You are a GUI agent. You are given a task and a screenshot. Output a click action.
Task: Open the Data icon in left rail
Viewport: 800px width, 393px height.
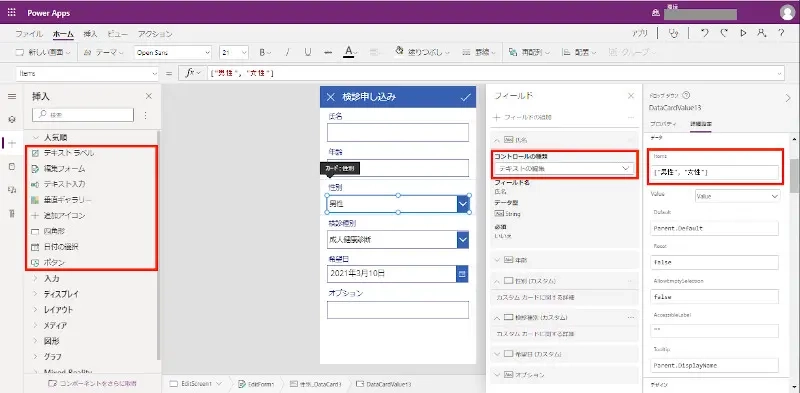click(12, 166)
